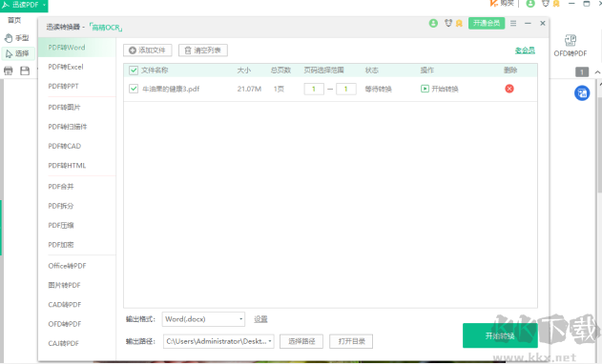Open the 首页 tab in main window
This screenshot has height=364, width=602.
tap(14, 20)
